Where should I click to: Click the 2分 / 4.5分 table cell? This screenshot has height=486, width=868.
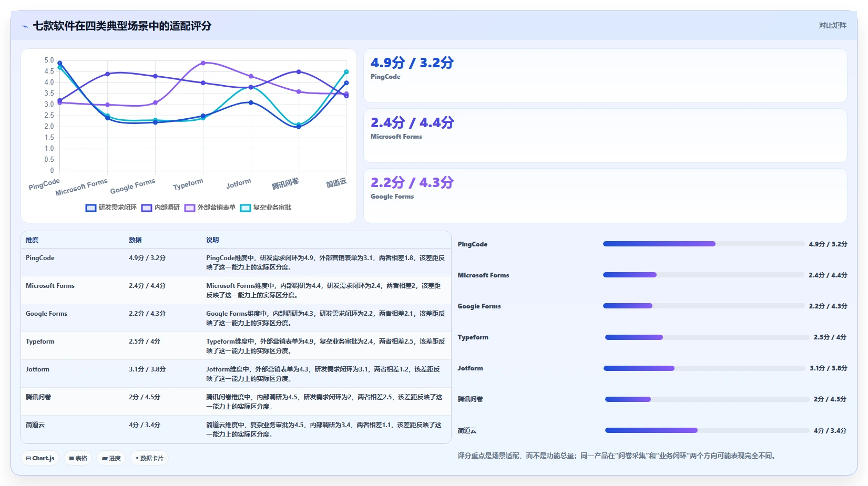[x=145, y=397]
